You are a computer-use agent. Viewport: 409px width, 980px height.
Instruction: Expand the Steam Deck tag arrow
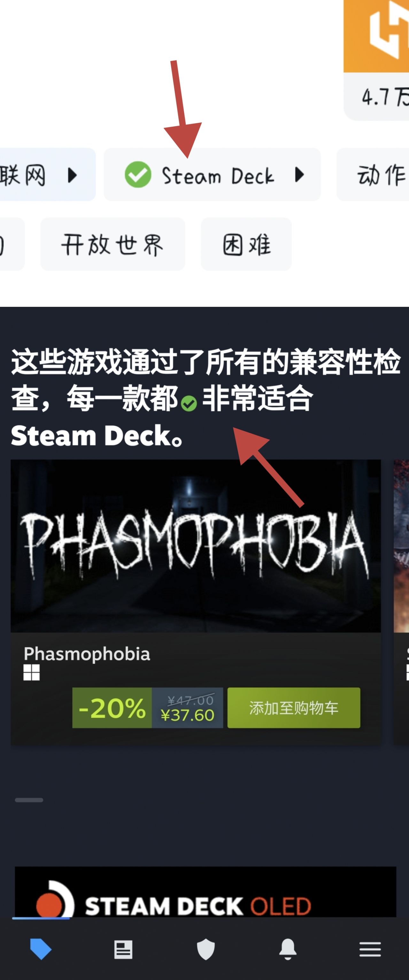tap(299, 175)
